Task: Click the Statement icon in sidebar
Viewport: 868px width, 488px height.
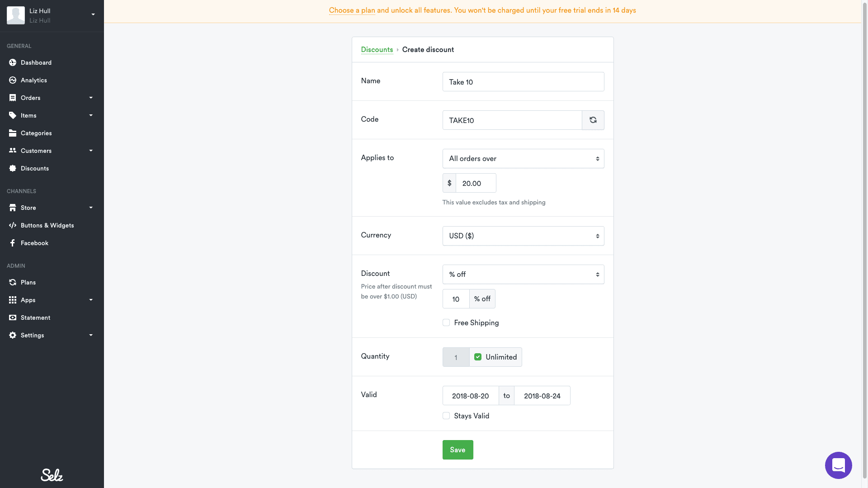Action: pyautogui.click(x=13, y=317)
